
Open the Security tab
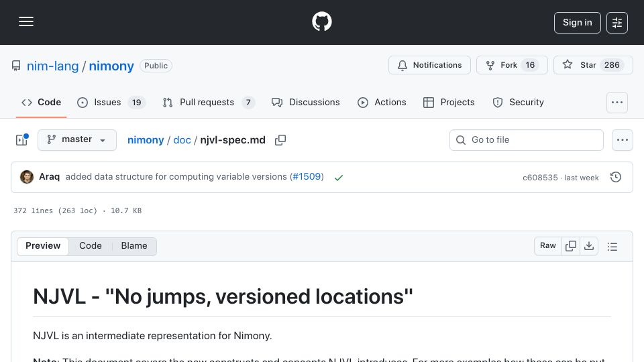coord(519,102)
